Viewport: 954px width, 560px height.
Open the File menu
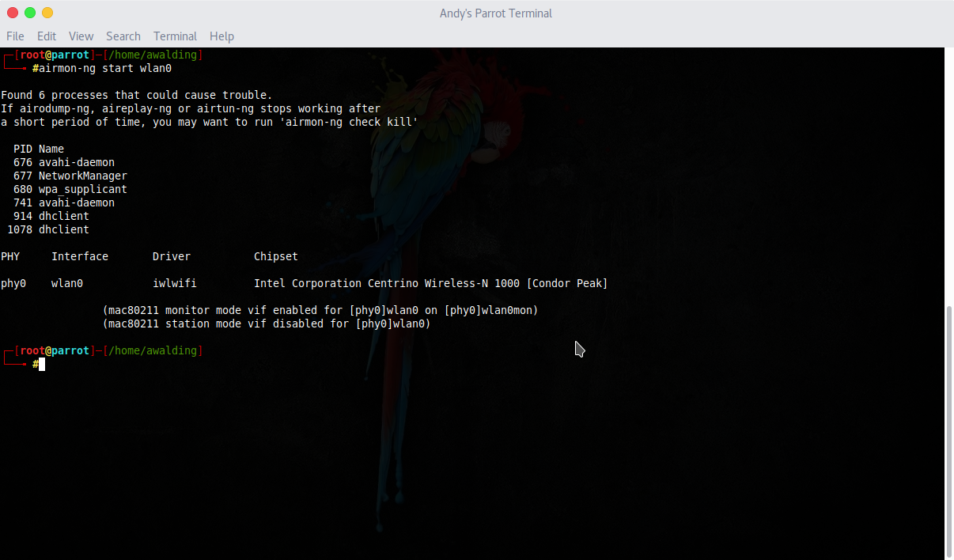[x=15, y=36]
